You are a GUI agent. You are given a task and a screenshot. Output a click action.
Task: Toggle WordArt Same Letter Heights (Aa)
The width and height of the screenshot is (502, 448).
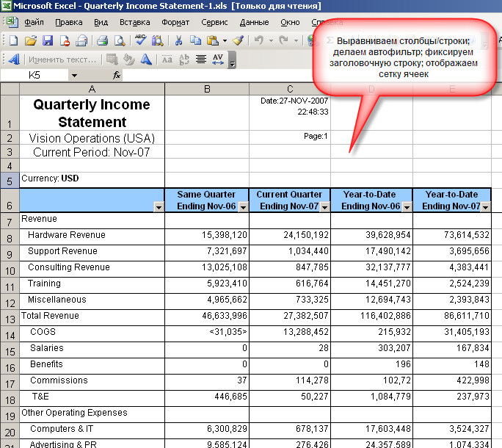167,59
